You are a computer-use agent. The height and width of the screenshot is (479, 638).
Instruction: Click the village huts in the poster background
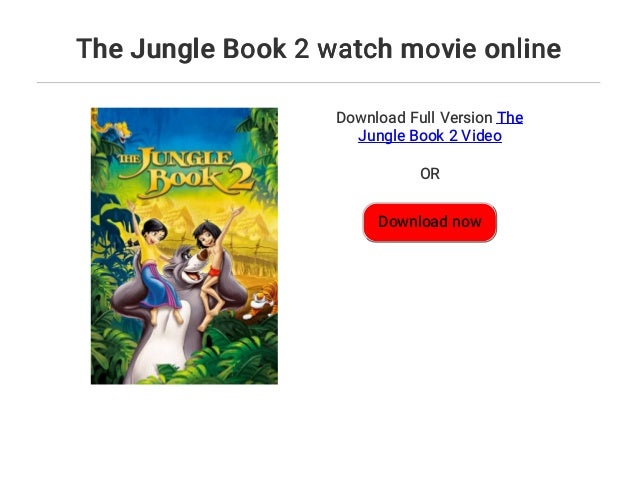(x=238, y=230)
